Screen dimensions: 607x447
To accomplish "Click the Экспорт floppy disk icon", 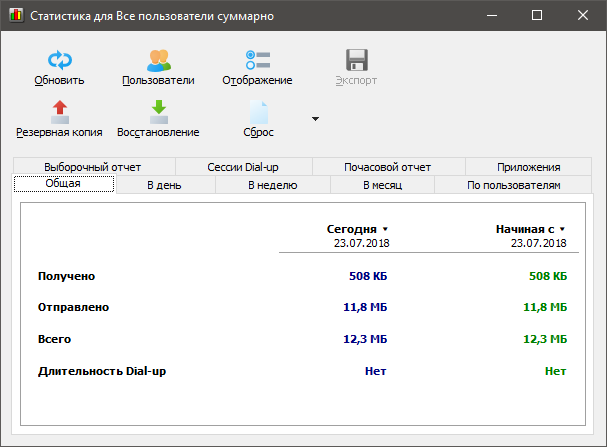I will [357, 60].
